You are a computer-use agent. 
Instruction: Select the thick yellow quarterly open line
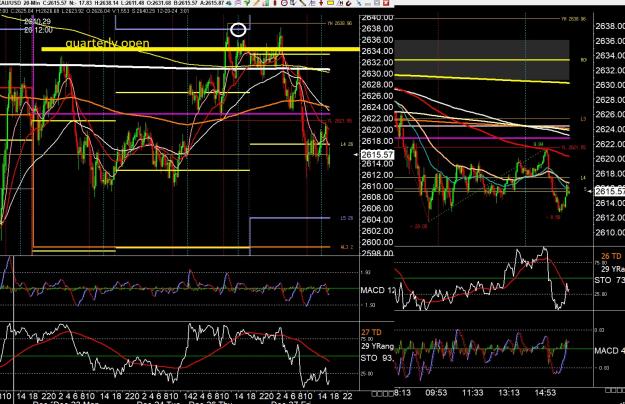200,49
